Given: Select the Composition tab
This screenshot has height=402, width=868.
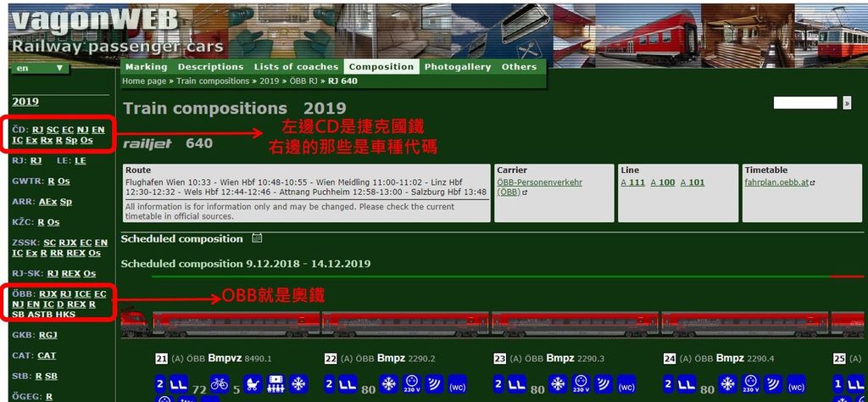Looking at the screenshot, I should point(381,66).
